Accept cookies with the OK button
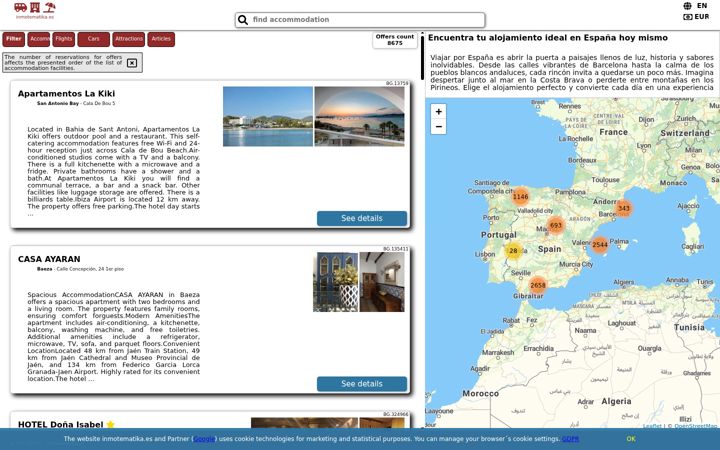This screenshot has width=720, height=450. pyautogui.click(x=631, y=439)
